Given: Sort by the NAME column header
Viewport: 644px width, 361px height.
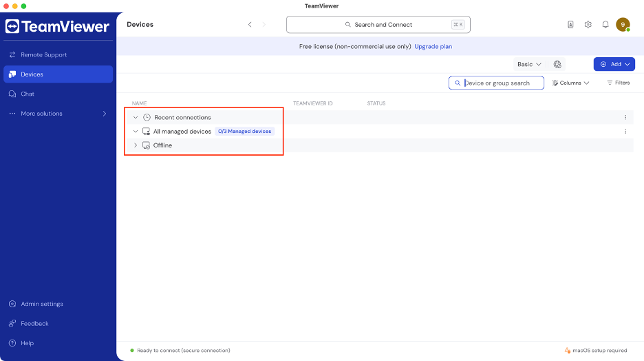Looking at the screenshot, I should (x=139, y=103).
